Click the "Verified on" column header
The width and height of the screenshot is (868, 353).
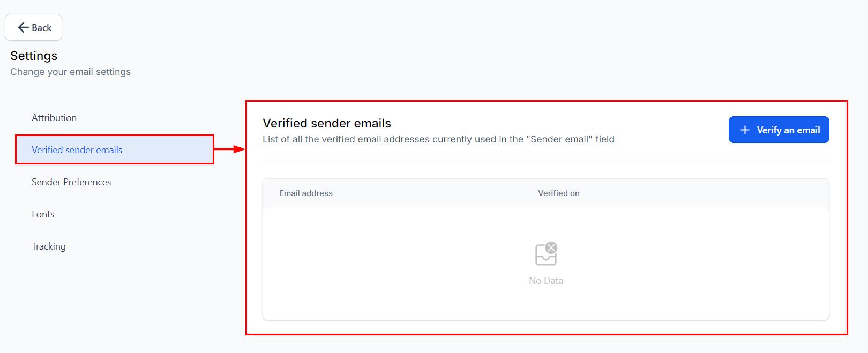click(x=559, y=193)
